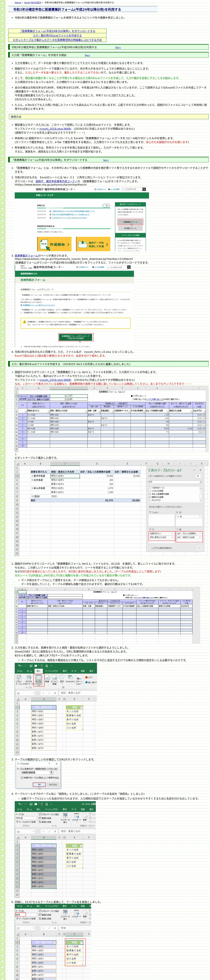Select 数式 tab in the テーブル-icon Excel screenshot

(x=65, y=671)
